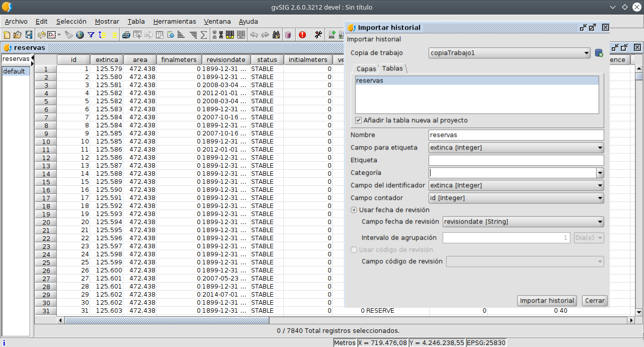
Task: Open Campo del identificador dropdown
Action: point(516,185)
